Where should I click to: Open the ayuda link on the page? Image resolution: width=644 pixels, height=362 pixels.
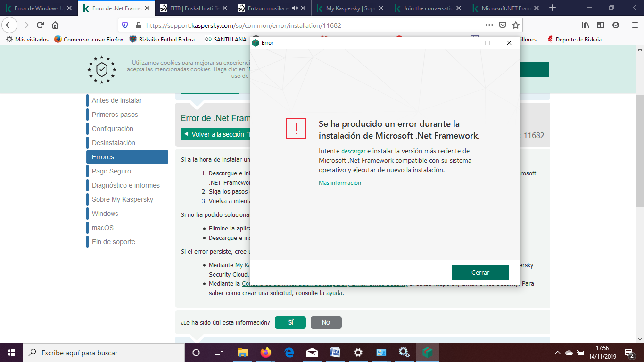click(x=334, y=293)
